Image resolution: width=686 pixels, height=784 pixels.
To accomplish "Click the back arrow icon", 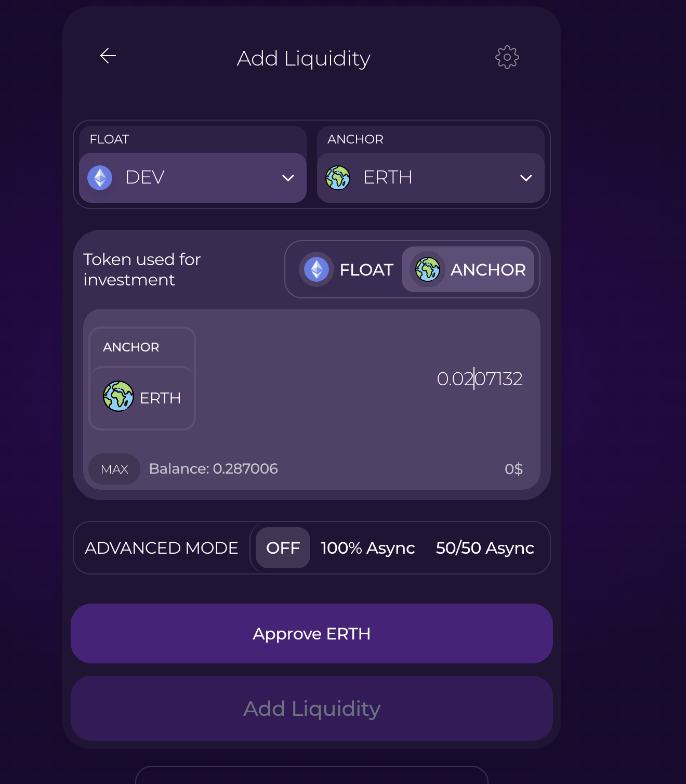I will click(108, 56).
